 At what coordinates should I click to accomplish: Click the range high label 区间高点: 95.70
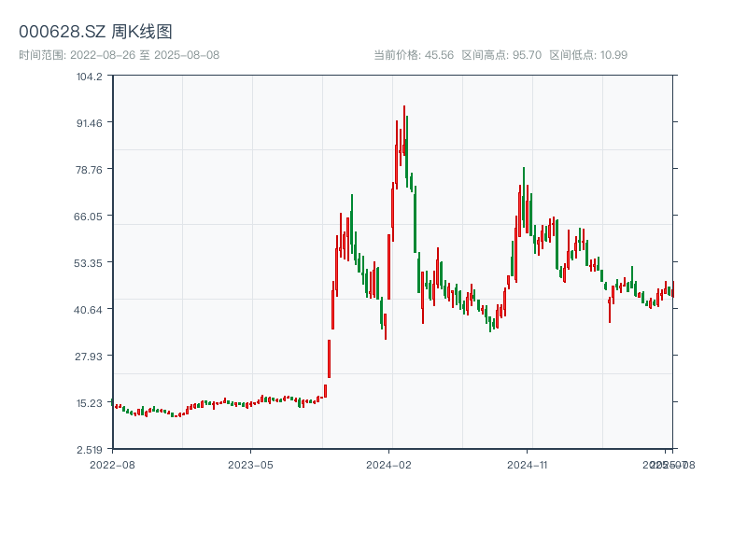tap(501, 55)
